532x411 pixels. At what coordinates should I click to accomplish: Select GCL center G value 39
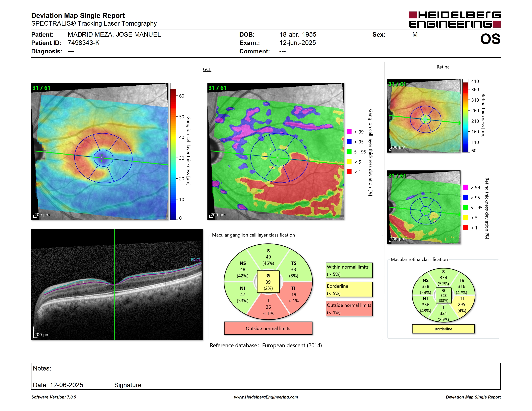268,282
